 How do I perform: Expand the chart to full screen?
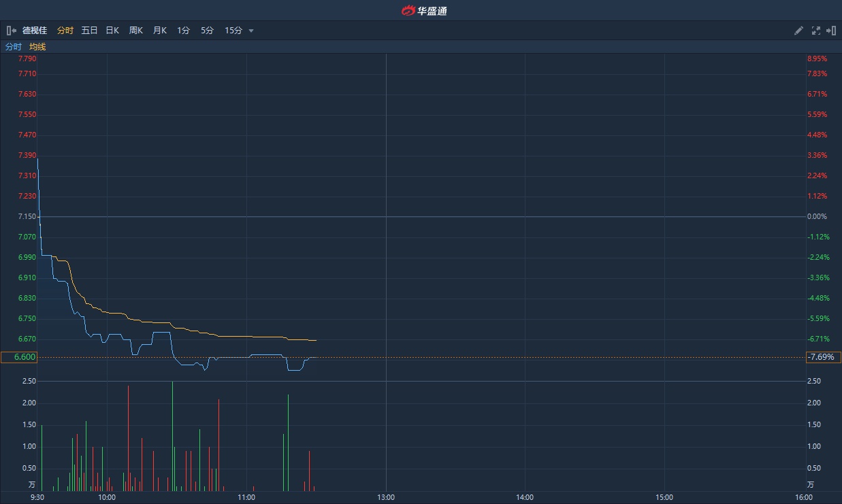pos(816,31)
